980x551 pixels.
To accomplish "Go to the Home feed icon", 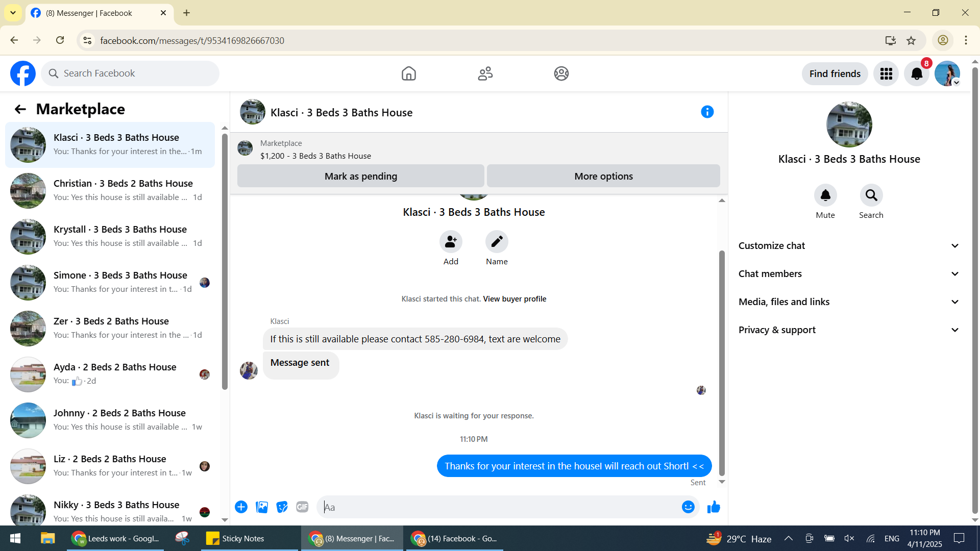I will click(x=408, y=73).
